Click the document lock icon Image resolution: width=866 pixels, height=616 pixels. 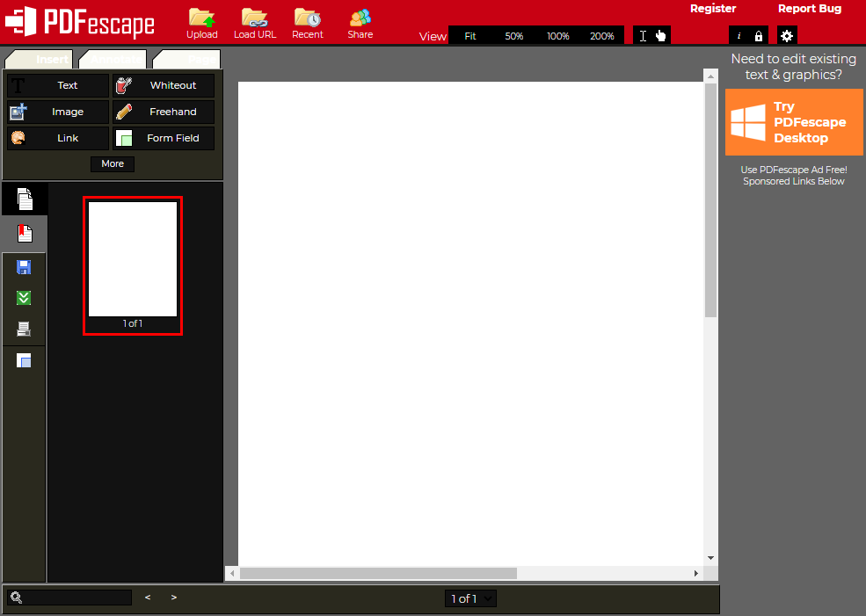click(x=759, y=36)
